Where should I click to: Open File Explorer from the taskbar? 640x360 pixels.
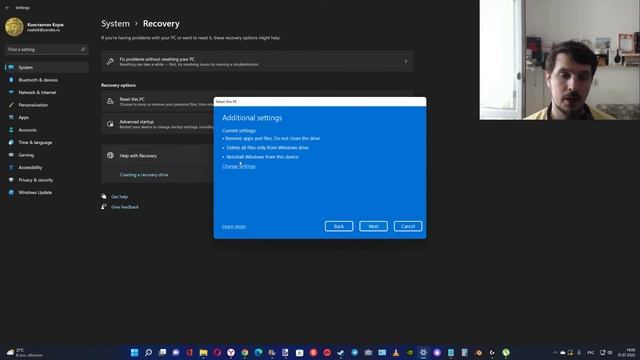click(203, 352)
